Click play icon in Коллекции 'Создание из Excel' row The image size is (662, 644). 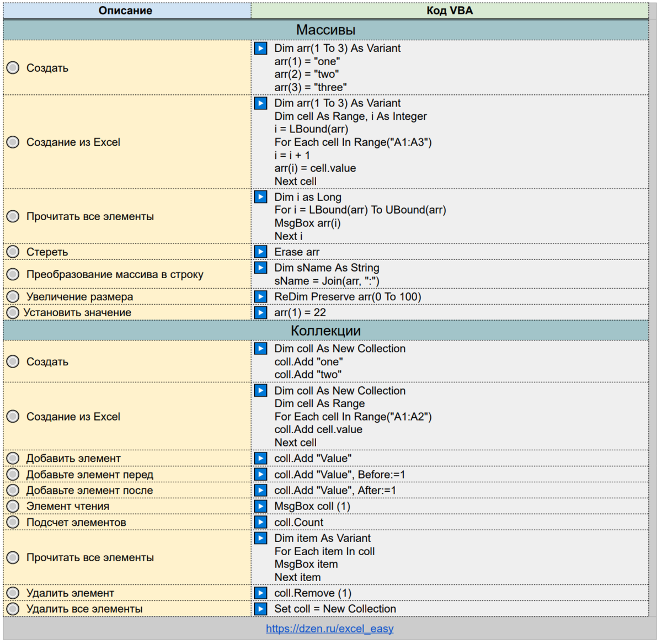coord(260,391)
